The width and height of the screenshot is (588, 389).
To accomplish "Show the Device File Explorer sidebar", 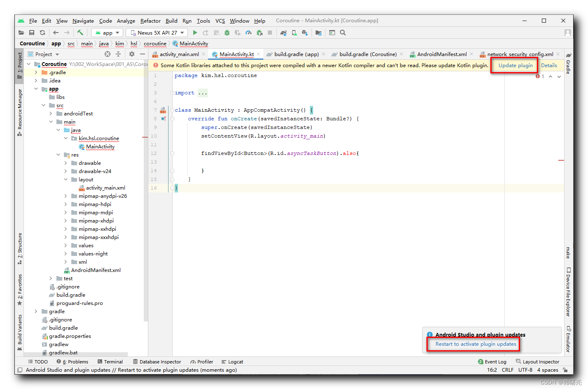I will point(568,293).
